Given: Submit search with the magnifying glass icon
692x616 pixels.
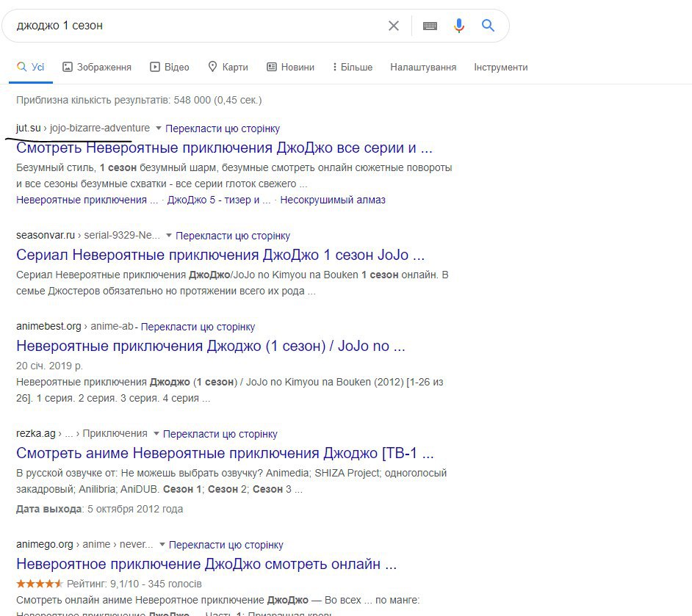Looking at the screenshot, I should click(488, 26).
